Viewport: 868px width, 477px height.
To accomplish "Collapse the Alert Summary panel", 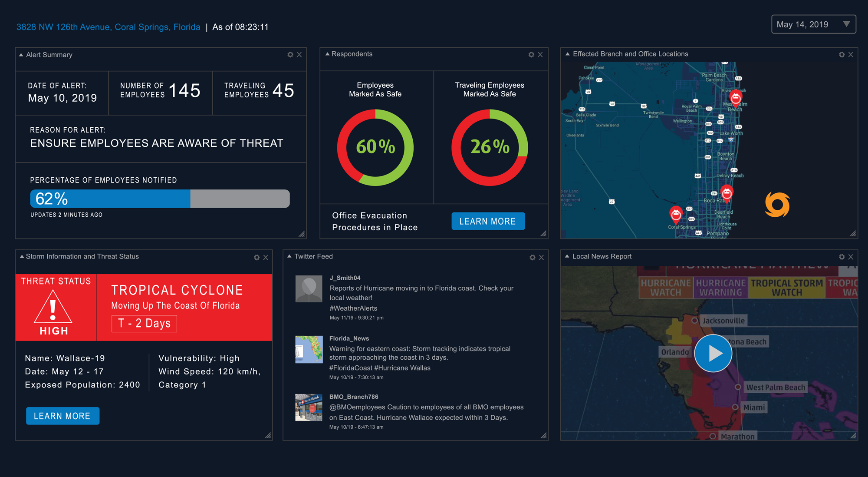I will click(21, 55).
